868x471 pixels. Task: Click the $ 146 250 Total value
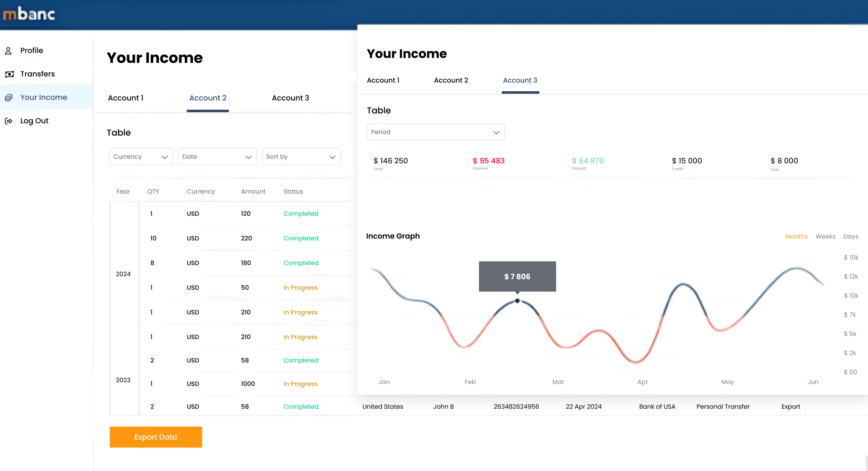tap(391, 161)
